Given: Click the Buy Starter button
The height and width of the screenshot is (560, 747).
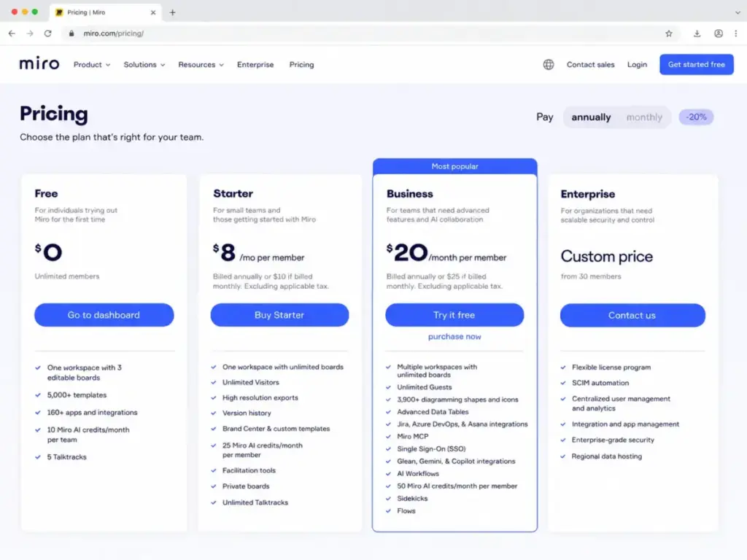Looking at the screenshot, I should [x=279, y=315].
